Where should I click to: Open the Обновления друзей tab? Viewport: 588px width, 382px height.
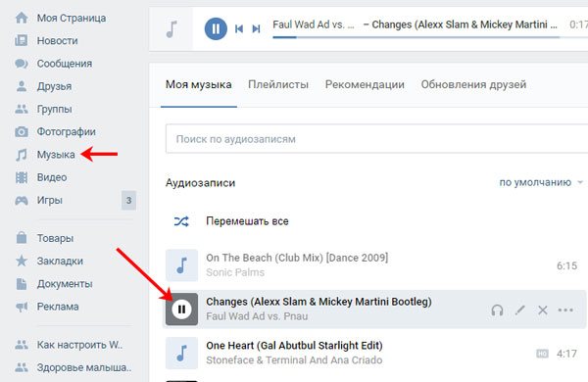click(x=473, y=84)
